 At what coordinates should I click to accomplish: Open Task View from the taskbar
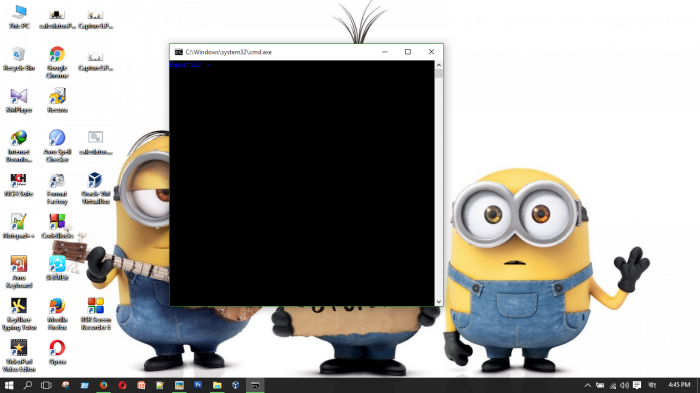click(x=46, y=385)
